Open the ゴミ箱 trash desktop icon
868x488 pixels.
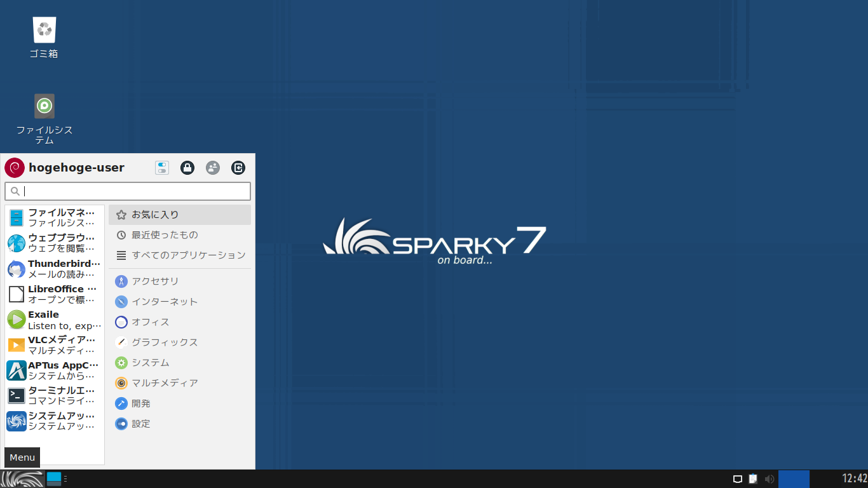point(44,37)
